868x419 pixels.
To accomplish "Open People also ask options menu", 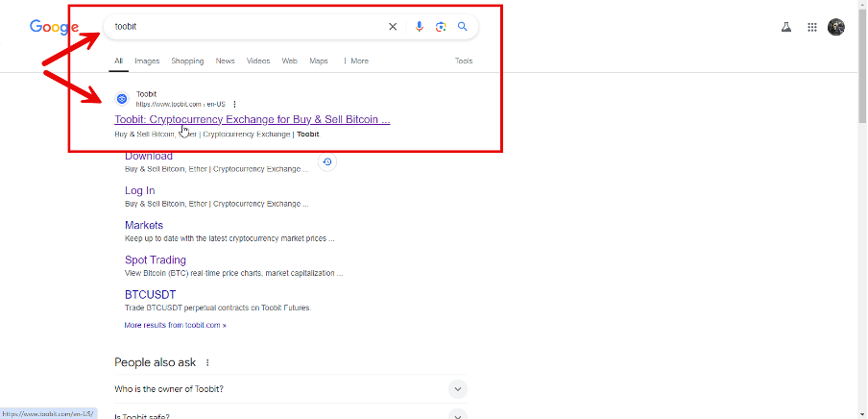I will tap(207, 362).
